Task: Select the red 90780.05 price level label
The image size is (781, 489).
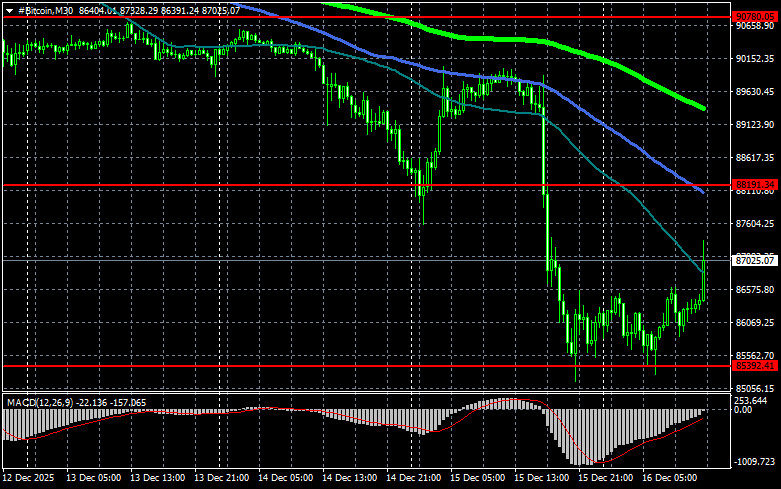Action: coord(754,17)
